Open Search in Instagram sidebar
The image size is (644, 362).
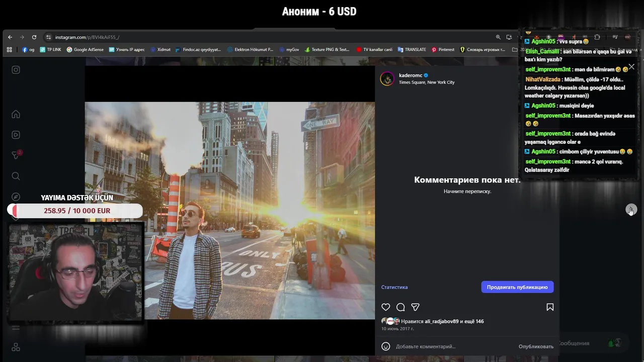[16, 176]
